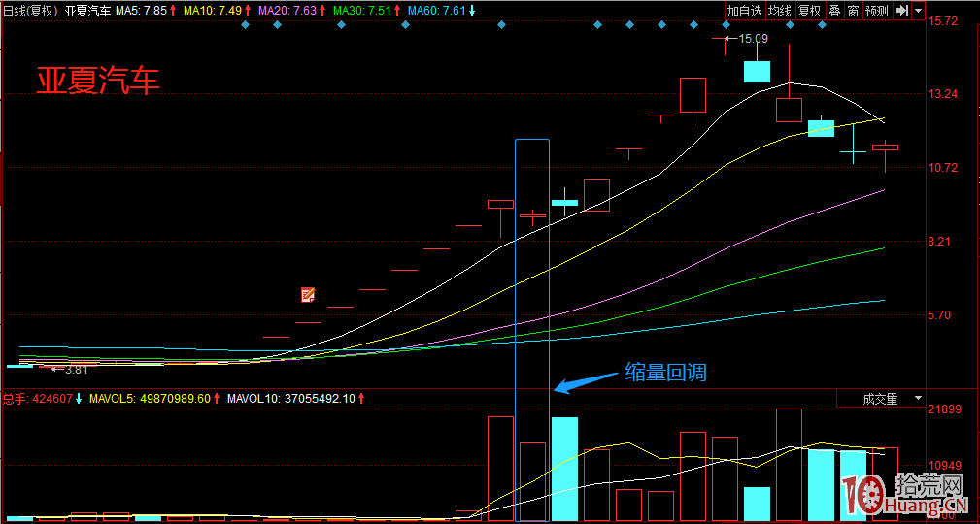Click the 日线(复权) period label

[31, 11]
